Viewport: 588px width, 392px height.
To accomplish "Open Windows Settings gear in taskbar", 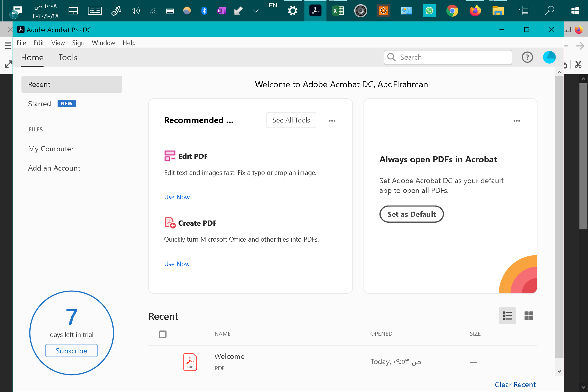I will tap(293, 11).
